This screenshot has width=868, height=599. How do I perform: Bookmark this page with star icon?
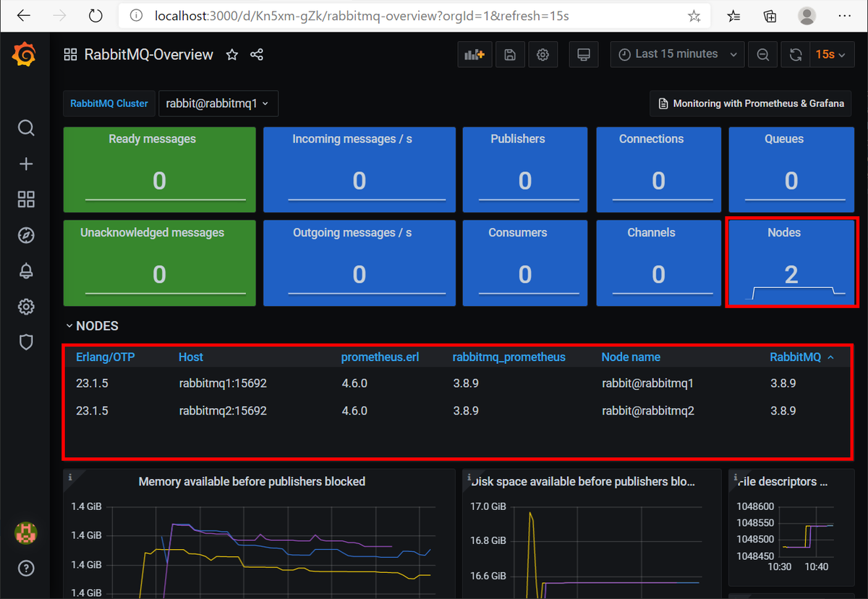point(694,16)
